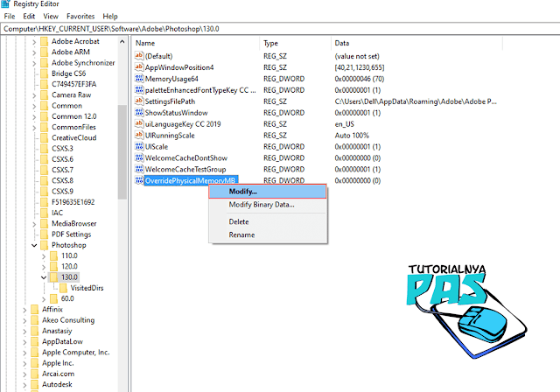Expand the Akeo Consulting node
This screenshot has height=392, width=560.
[24, 320]
